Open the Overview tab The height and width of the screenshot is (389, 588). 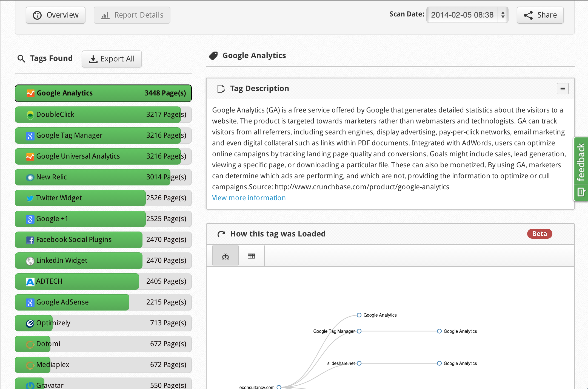(x=56, y=15)
